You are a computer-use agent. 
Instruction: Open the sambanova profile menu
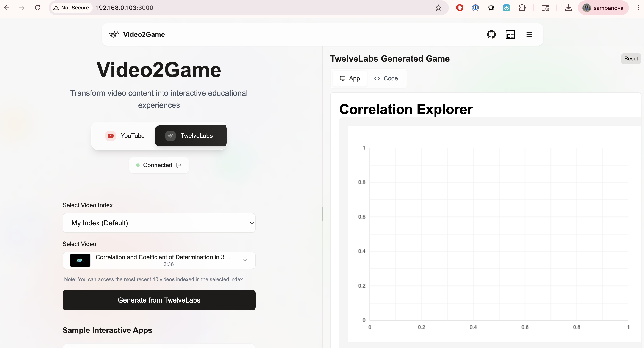[603, 8]
